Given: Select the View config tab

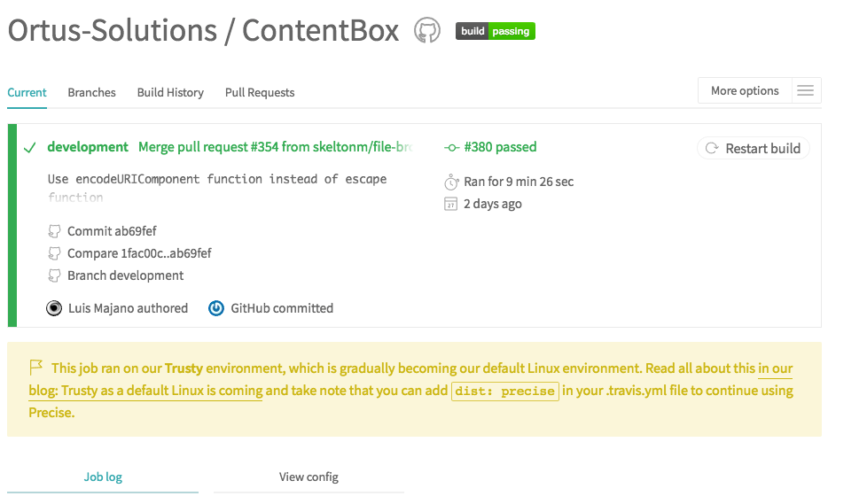Looking at the screenshot, I should point(309,477).
